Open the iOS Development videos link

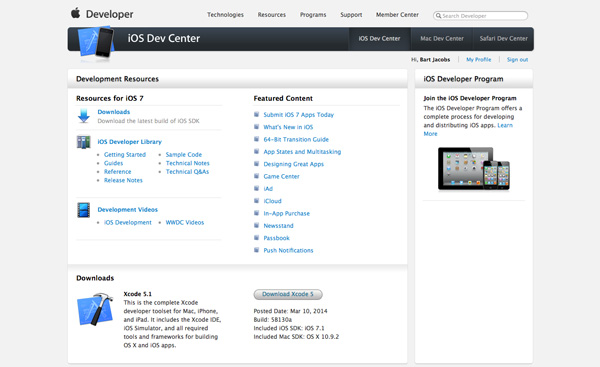tap(128, 222)
